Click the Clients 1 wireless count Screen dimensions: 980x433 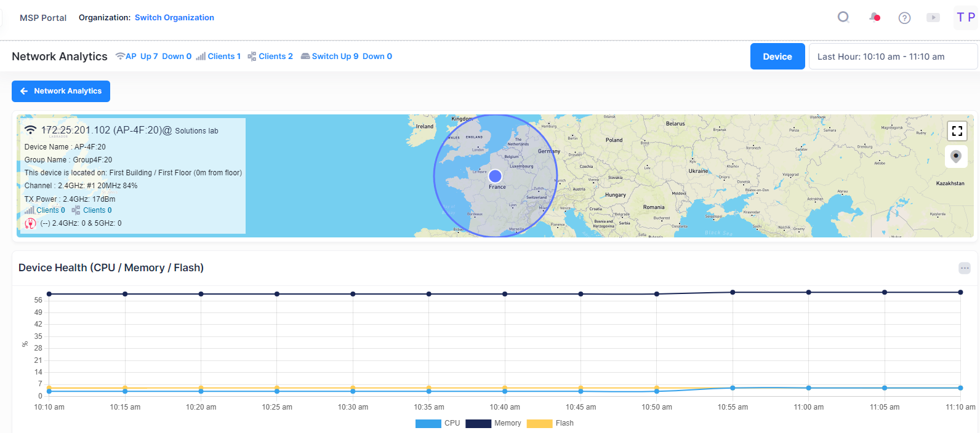click(x=224, y=56)
